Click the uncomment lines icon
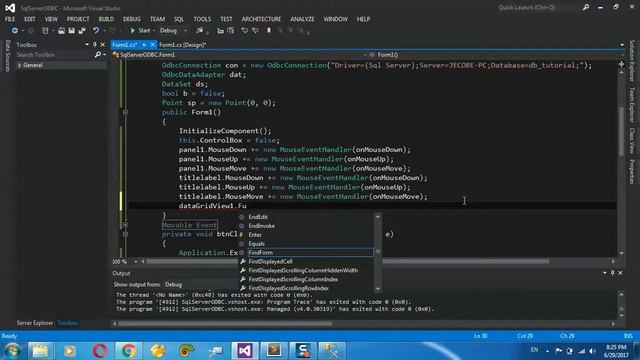640x360 pixels. click(x=255, y=31)
